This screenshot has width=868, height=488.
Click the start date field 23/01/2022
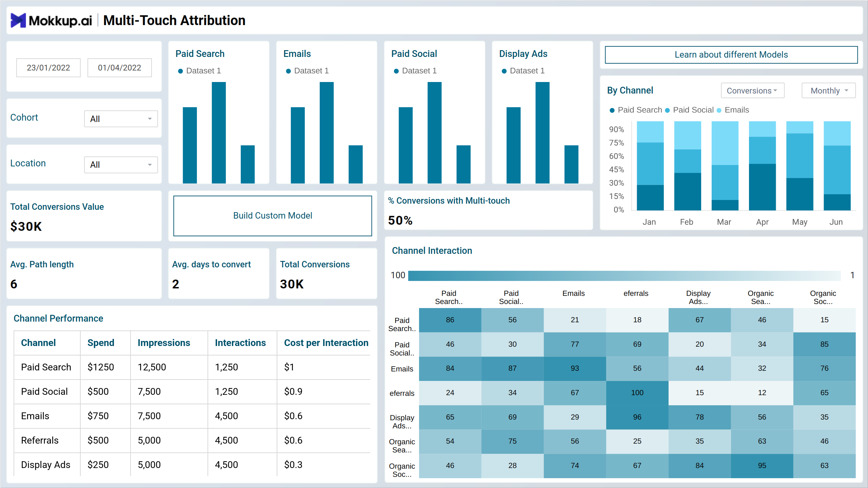[x=48, y=68]
